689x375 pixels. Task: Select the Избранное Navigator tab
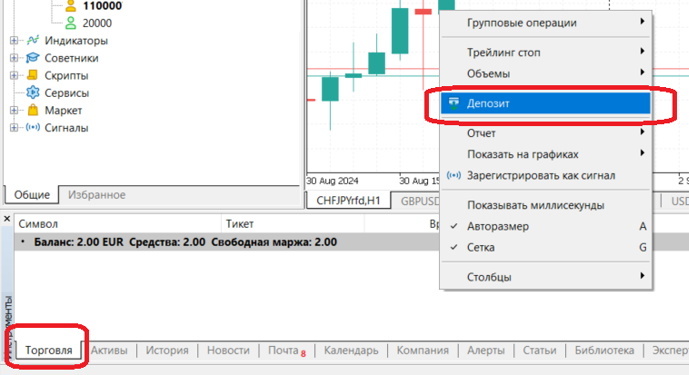click(97, 195)
